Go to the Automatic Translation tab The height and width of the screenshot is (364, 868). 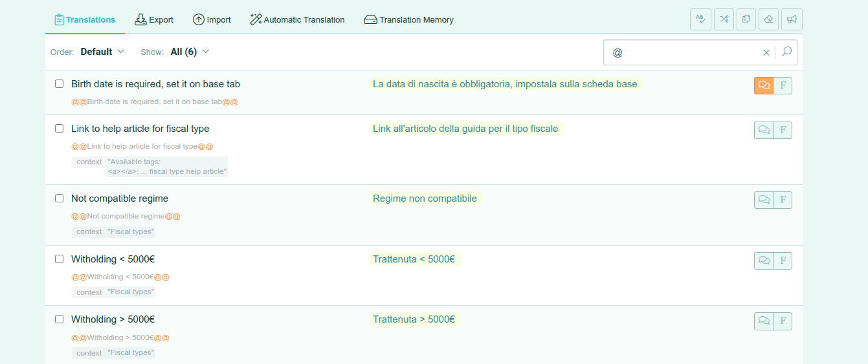[297, 19]
